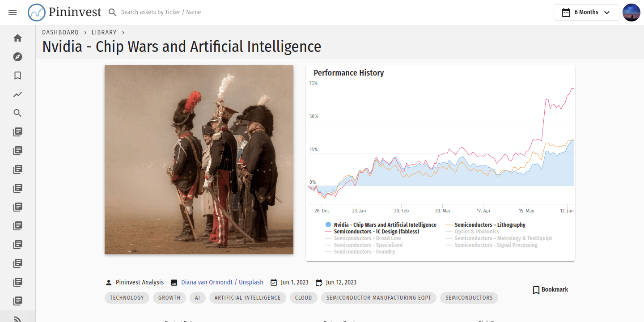This screenshot has height=322, width=644.
Task: Open the RSS feed icon in sidebar
Action: tap(17, 319)
